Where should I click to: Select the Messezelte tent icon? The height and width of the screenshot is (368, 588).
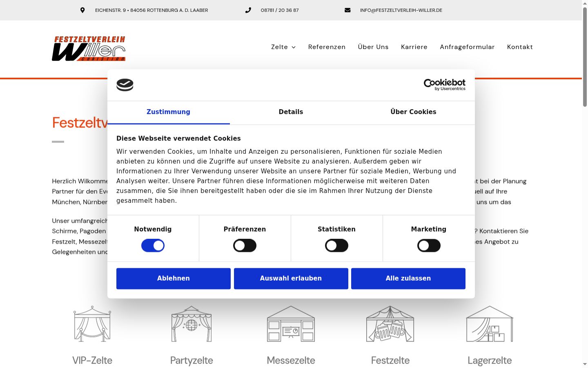[291, 323]
